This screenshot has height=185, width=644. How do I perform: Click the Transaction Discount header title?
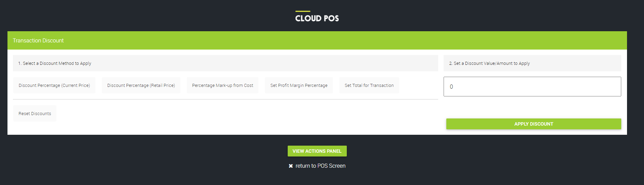(x=38, y=40)
